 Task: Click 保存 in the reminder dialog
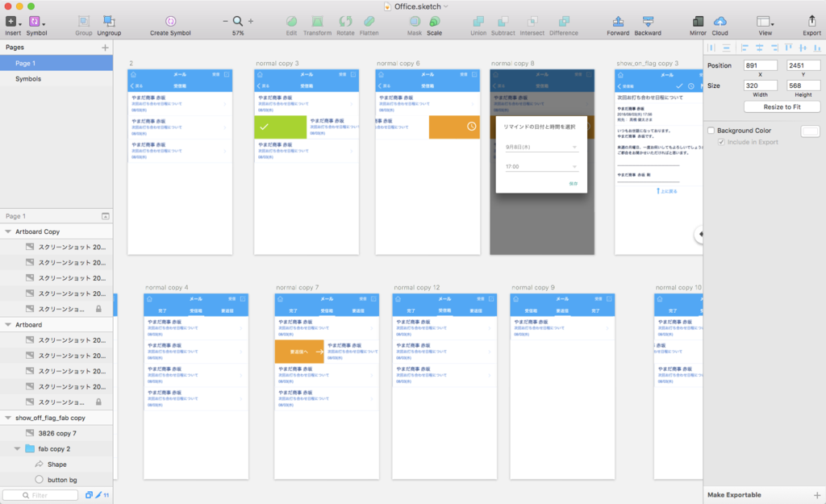pyautogui.click(x=574, y=184)
